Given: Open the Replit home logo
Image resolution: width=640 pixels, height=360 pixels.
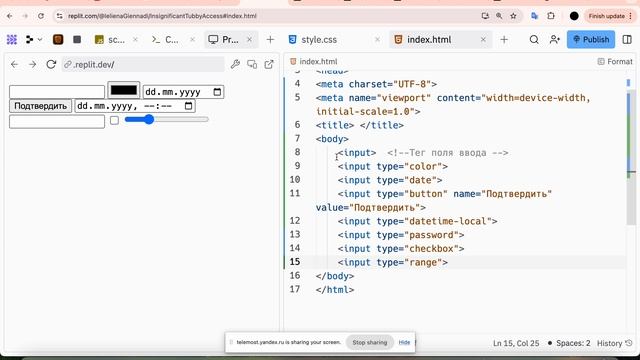Looking at the screenshot, I should pyautogui.click(x=12, y=40).
